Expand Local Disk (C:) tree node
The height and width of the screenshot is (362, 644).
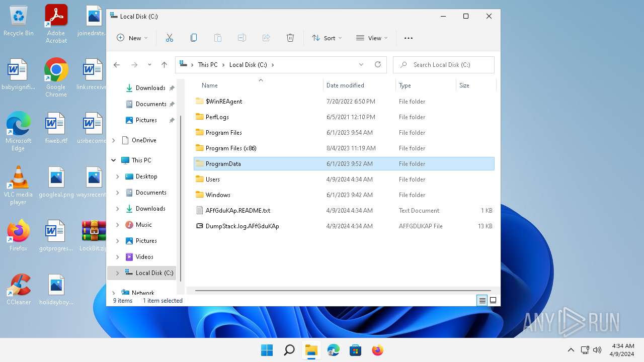pyautogui.click(x=117, y=273)
